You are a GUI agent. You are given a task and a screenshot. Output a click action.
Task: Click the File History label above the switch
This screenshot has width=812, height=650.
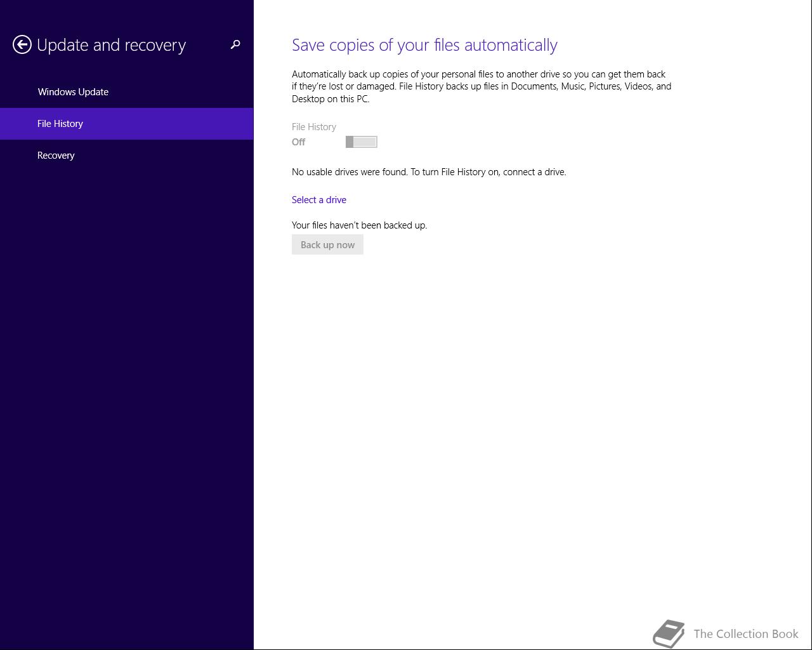coord(314,127)
